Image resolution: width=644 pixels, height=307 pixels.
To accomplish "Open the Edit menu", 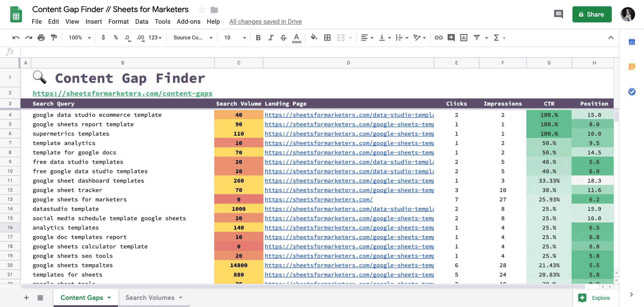I will click(54, 22).
